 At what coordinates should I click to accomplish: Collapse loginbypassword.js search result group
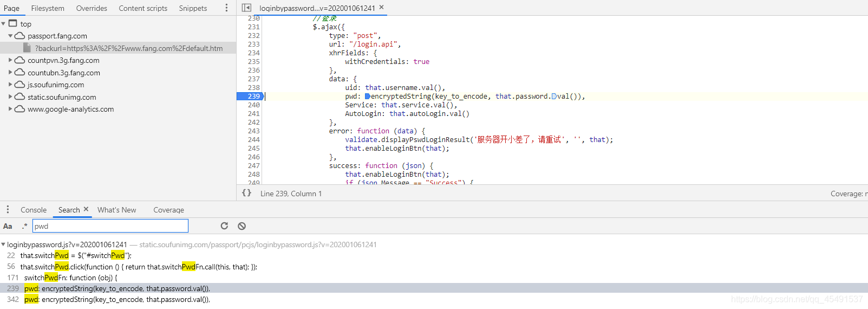click(x=3, y=244)
